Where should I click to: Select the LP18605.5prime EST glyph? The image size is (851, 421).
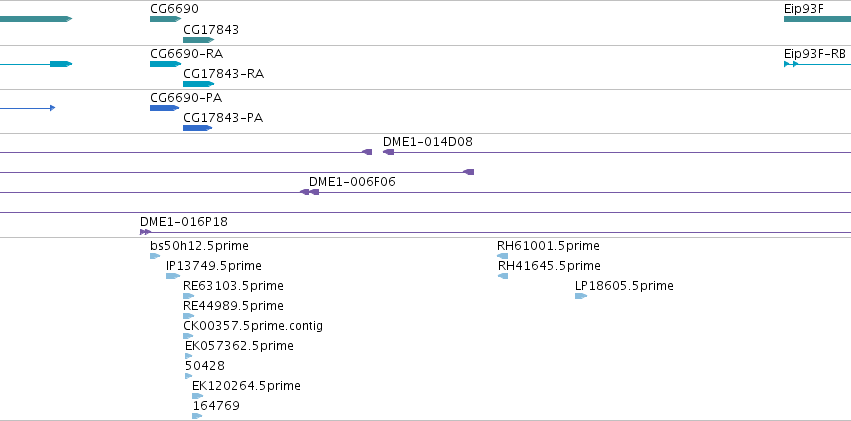coord(581,296)
